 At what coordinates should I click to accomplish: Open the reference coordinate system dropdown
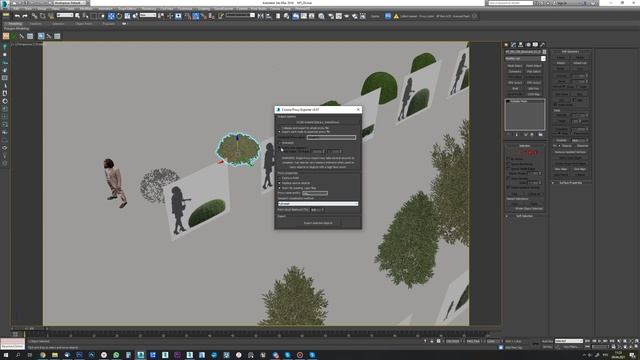148,15
